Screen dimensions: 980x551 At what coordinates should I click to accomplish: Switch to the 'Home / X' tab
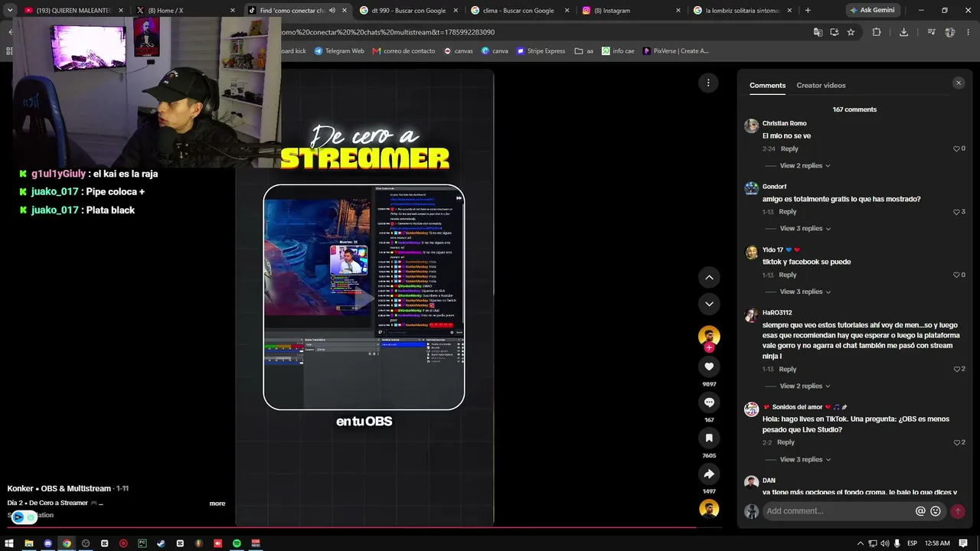coord(185,11)
